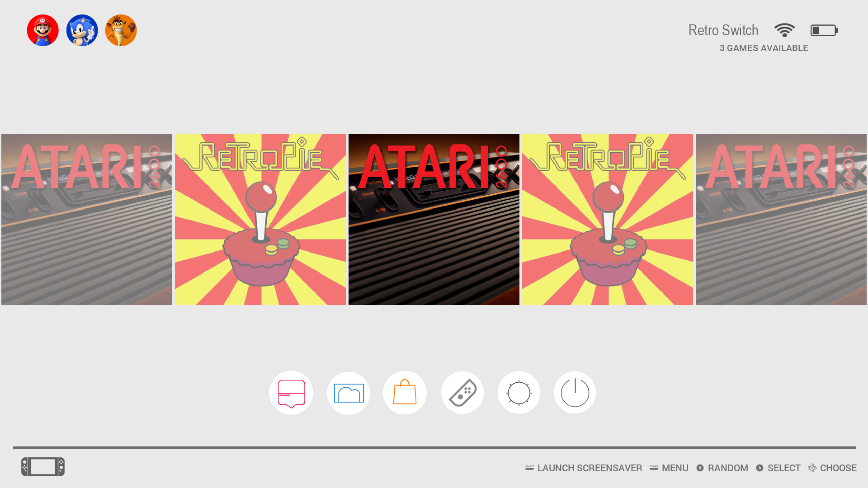Open the orange shopping bag eShop icon
The image size is (868, 488).
coord(405,393)
